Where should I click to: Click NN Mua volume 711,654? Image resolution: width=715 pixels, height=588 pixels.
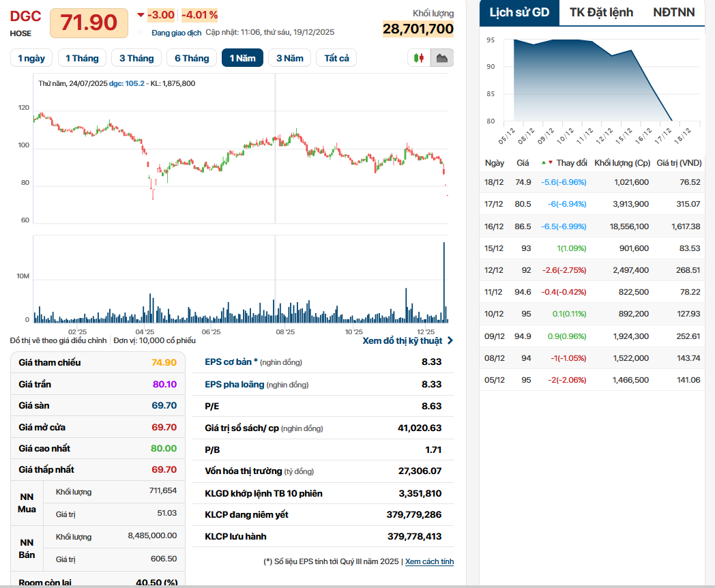coord(163,491)
